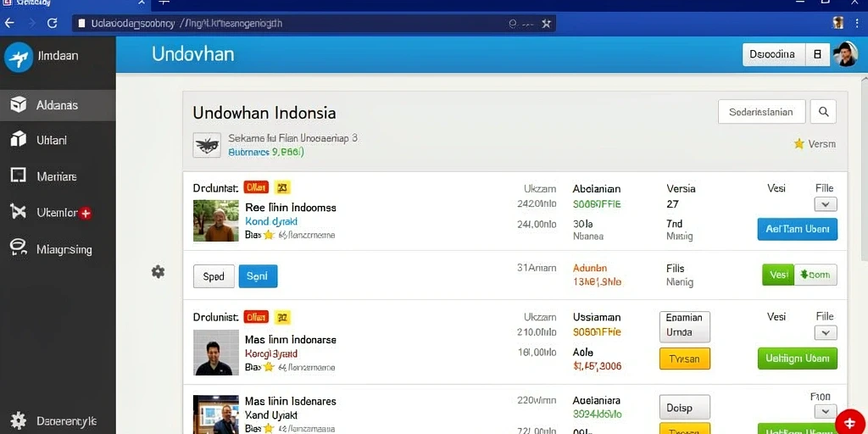Screen dimensions: 868x434
Task: Click the bookmark star in address bar
Action: pyautogui.click(x=546, y=23)
